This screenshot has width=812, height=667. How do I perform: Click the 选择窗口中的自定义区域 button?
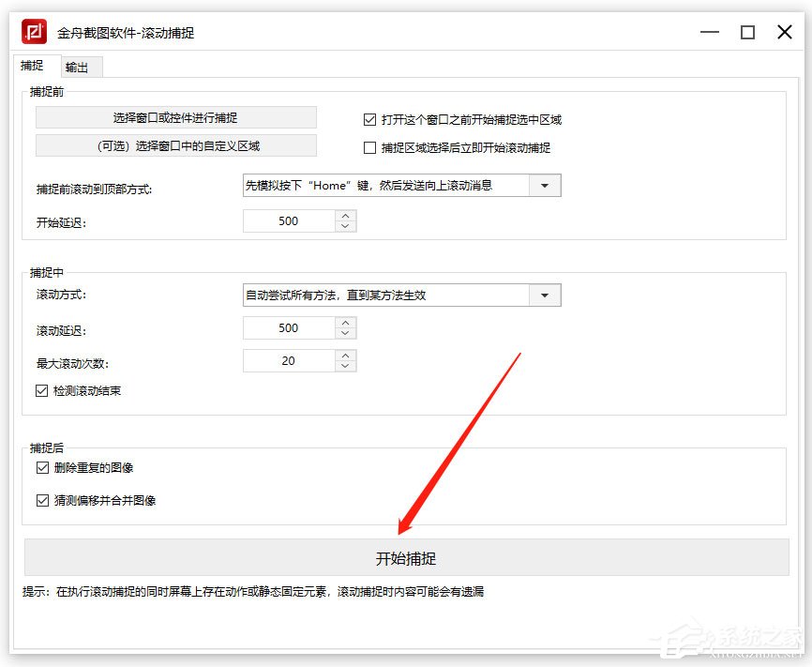point(175,144)
